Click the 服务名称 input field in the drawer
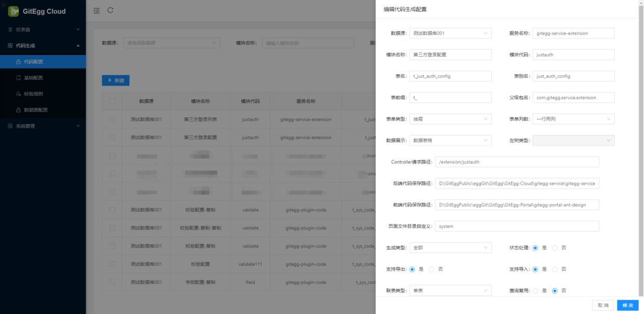The width and height of the screenshot is (644, 314). tap(573, 33)
